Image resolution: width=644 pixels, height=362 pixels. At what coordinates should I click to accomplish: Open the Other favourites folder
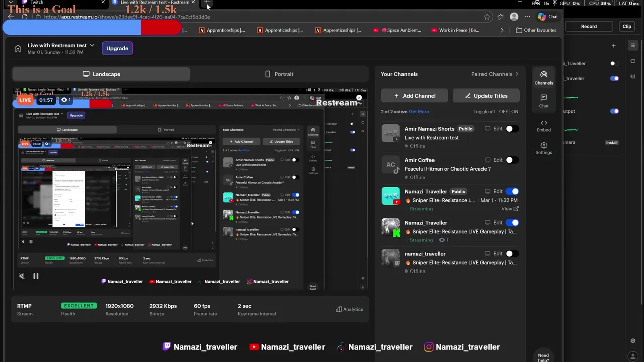pyautogui.click(x=536, y=30)
